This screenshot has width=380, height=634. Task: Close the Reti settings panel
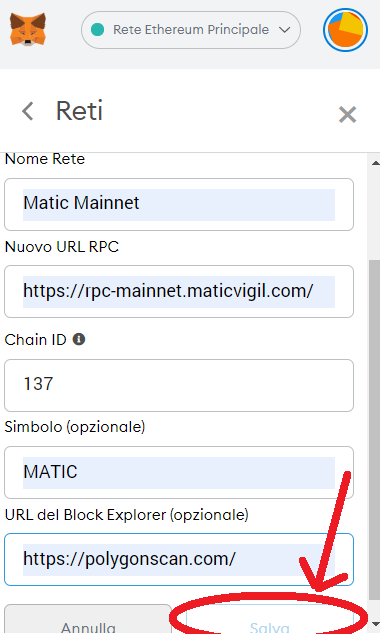347,114
